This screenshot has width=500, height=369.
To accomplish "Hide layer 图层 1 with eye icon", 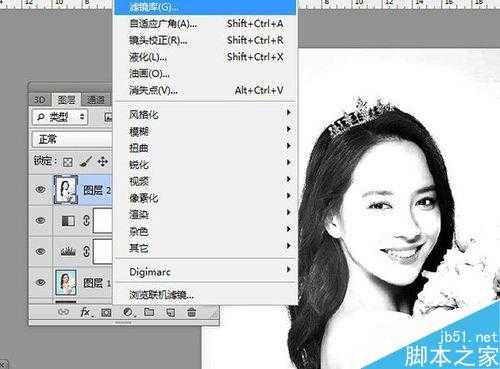I will pos(41,282).
